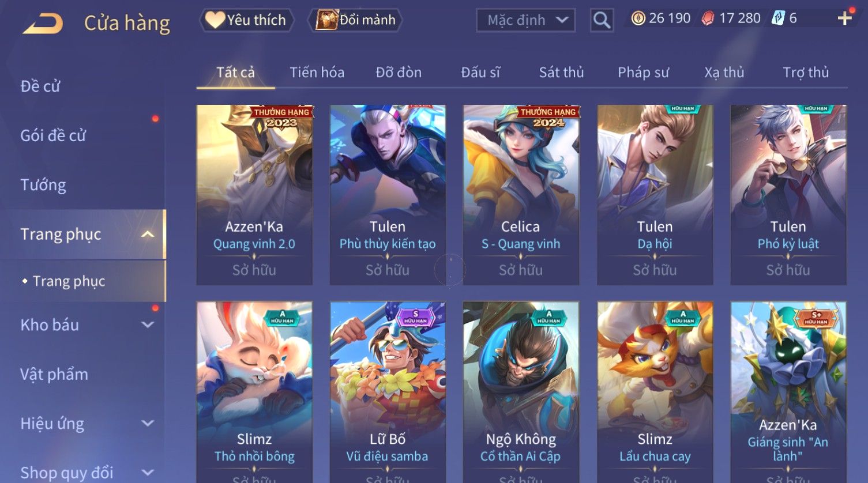This screenshot has width=868, height=483.
Task: Tap the plus icon to add currency
Action: coord(845,18)
